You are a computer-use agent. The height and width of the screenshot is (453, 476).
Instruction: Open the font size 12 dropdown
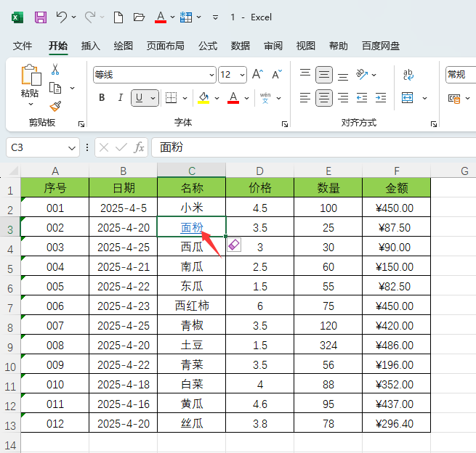(242, 75)
